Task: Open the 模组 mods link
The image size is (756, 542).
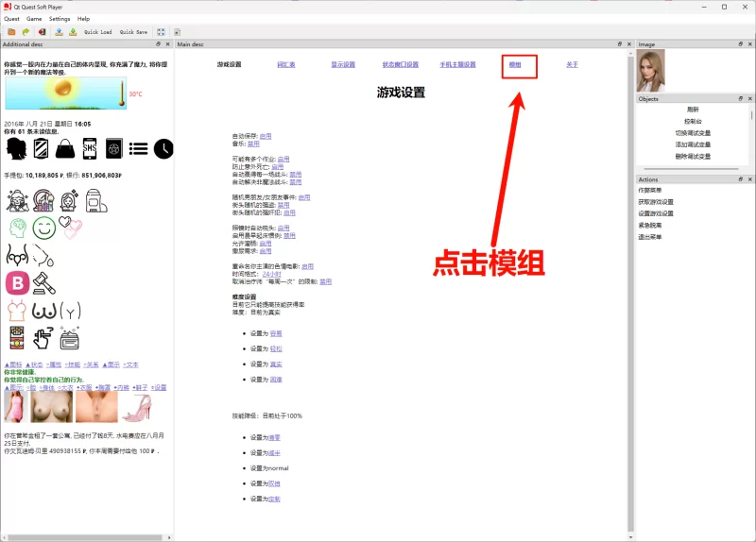Action: coord(515,64)
